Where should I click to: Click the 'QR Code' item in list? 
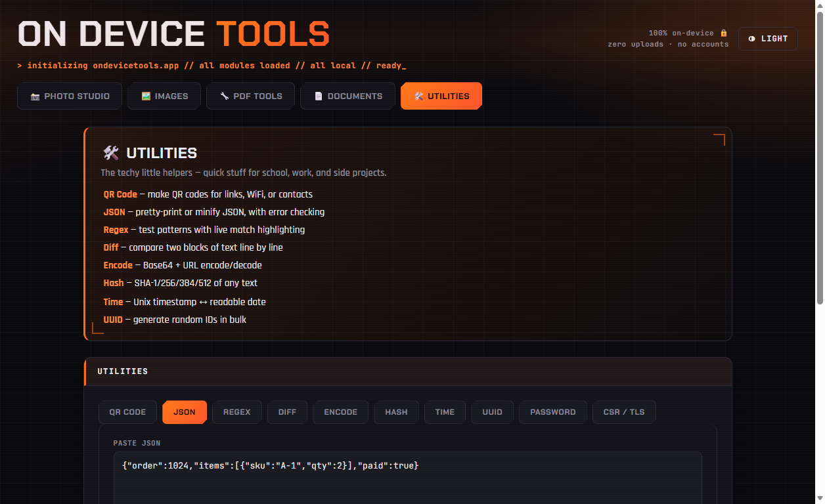point(120,194)
